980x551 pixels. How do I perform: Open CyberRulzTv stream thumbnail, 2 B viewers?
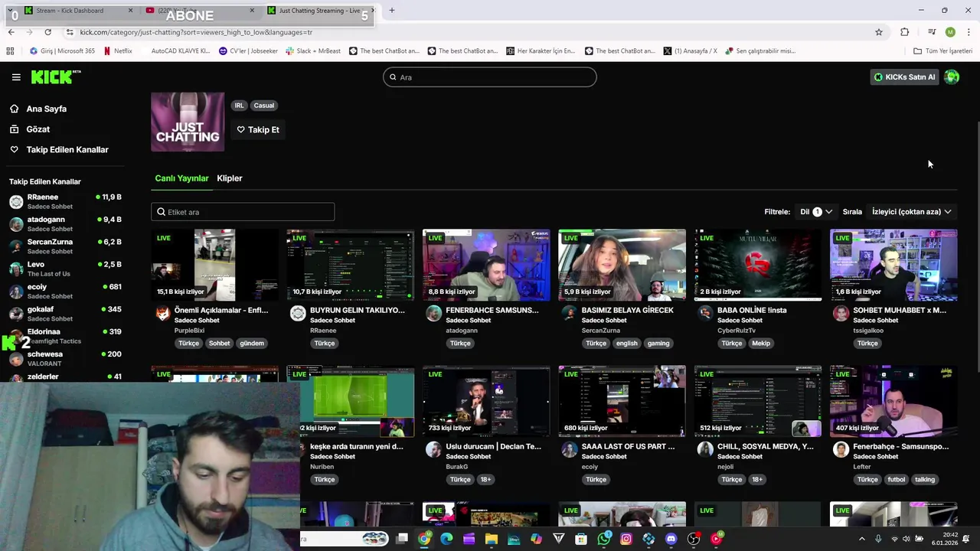(x=757, y=265)
